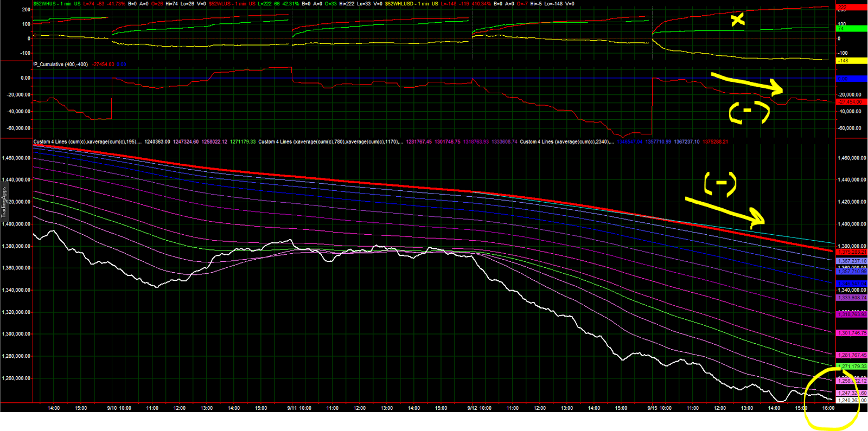The image size is (868, 431).
Task: Click the white 1,240,363.00 last price tag
Action: (x=852, y=401)
